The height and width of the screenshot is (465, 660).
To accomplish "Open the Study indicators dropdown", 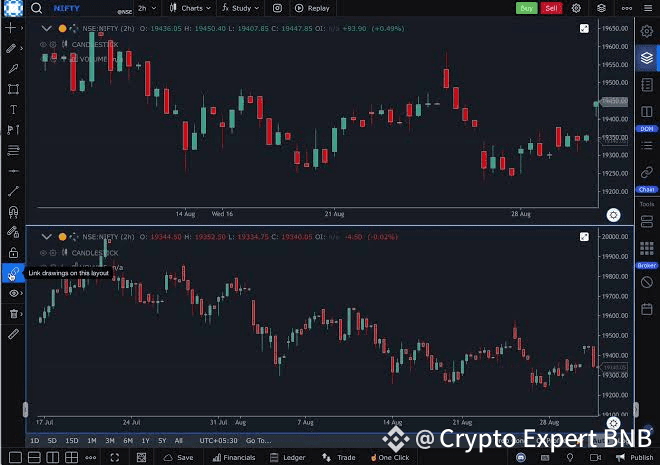I will (240, 8).
